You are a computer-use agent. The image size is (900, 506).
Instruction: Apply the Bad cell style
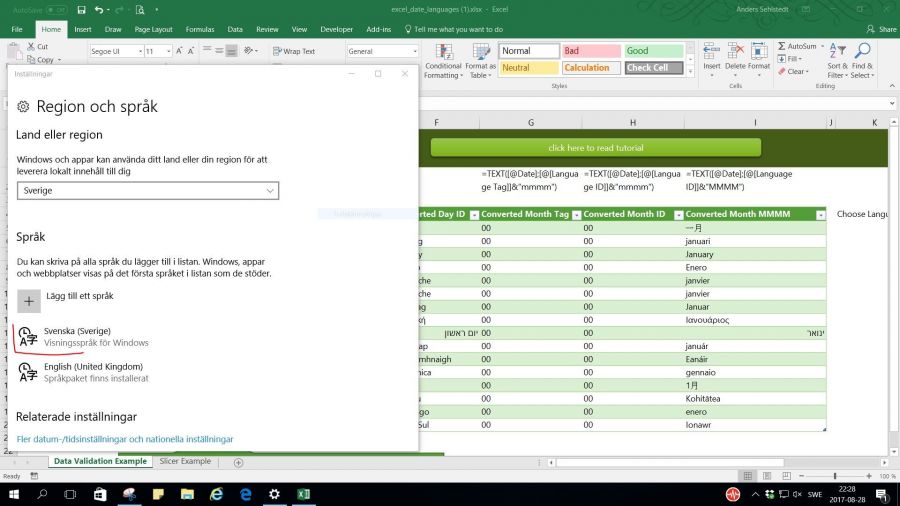[591, 51]
